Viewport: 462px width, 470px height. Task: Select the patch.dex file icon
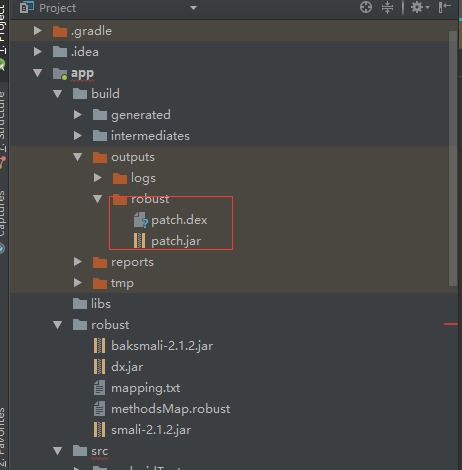tap(141, 220)
